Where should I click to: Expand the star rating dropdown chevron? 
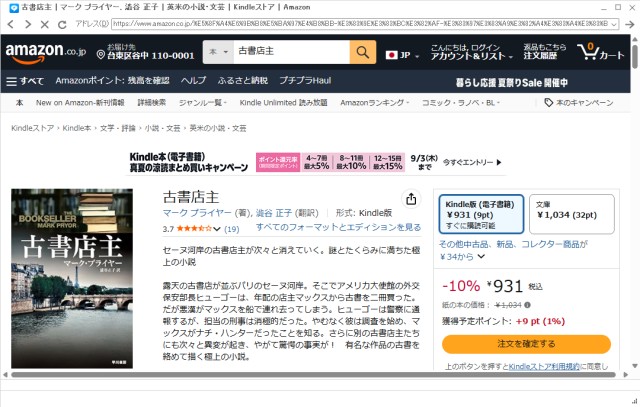tap(217, 229)
